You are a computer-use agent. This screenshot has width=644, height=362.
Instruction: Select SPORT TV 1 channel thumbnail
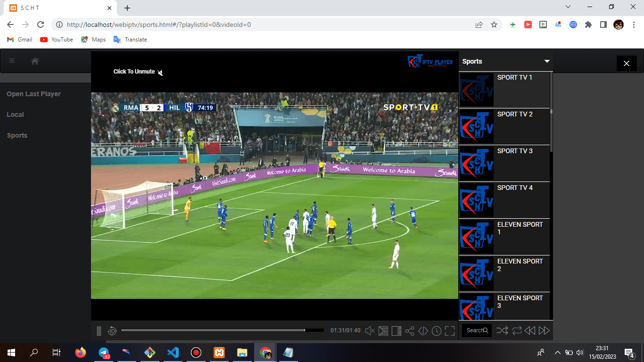[x=477, y=90]
